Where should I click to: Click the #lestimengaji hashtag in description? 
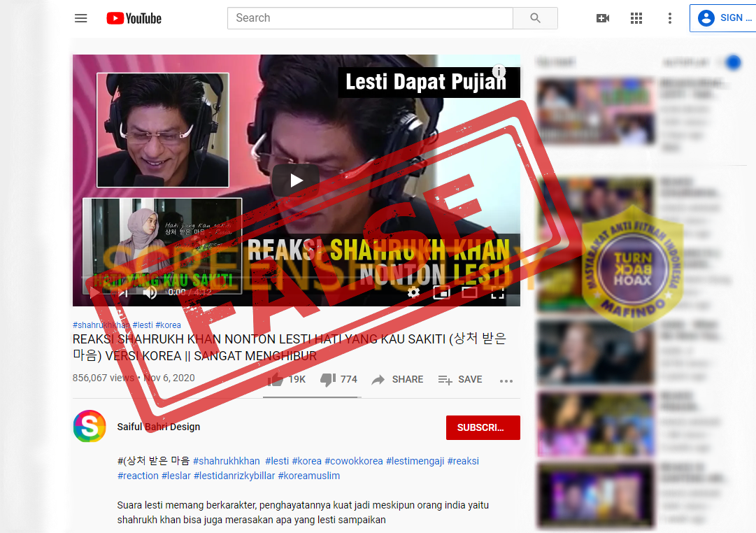click(415, 461)
